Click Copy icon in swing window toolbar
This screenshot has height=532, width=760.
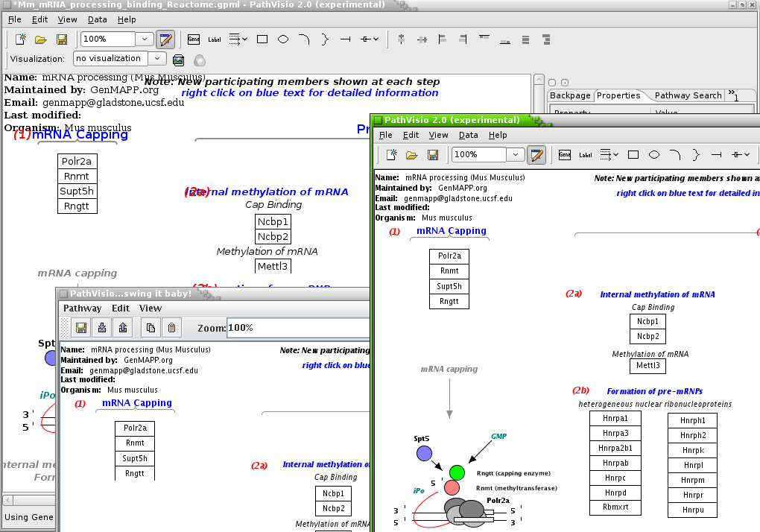coord(151,328)
